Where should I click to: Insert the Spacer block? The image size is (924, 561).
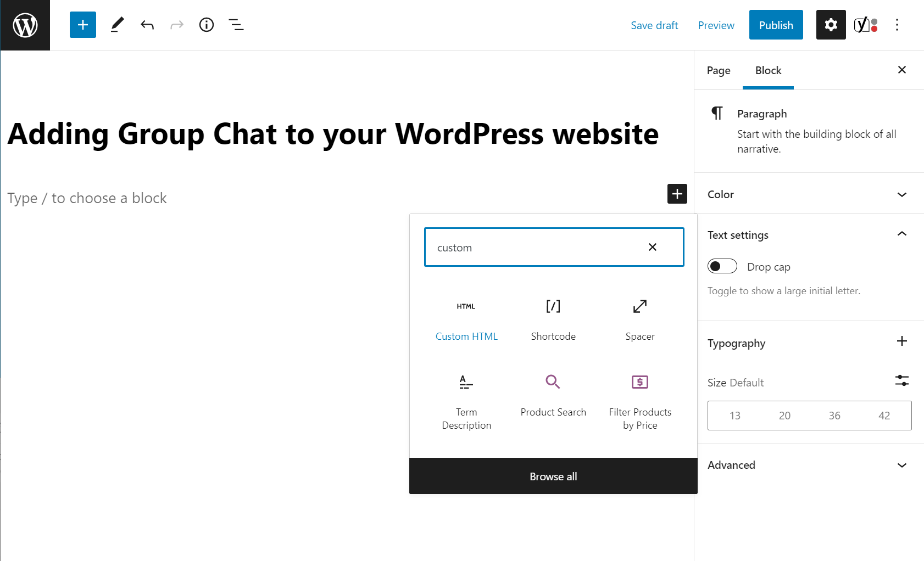(x=640, y=321)
